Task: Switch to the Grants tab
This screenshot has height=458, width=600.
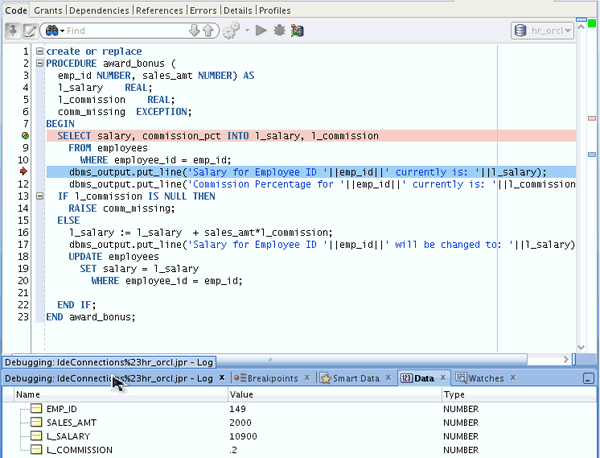Action: pos(47,10)
